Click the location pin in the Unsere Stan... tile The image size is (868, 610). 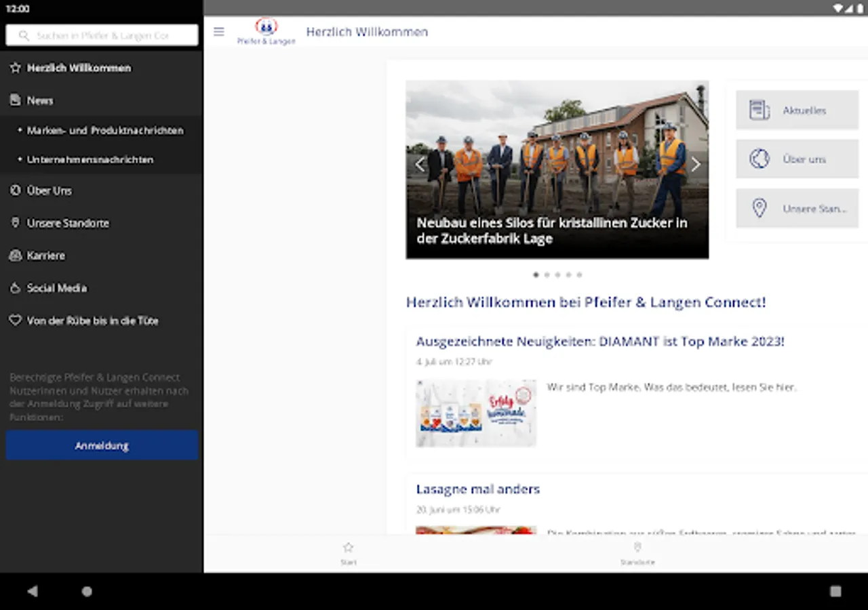point(759,208)
